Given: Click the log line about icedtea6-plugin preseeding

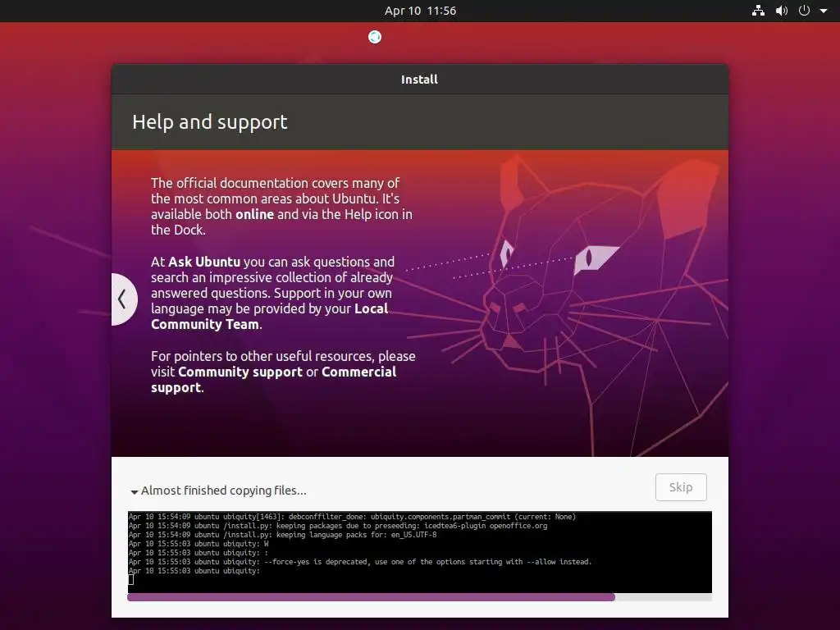Looking at the screenshot, I should coord(338,526).
